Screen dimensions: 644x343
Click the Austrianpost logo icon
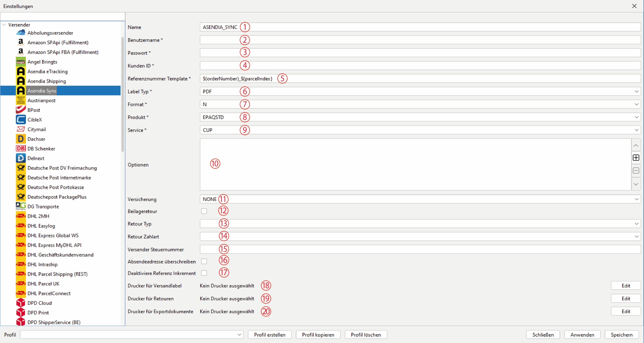[21, 100]
